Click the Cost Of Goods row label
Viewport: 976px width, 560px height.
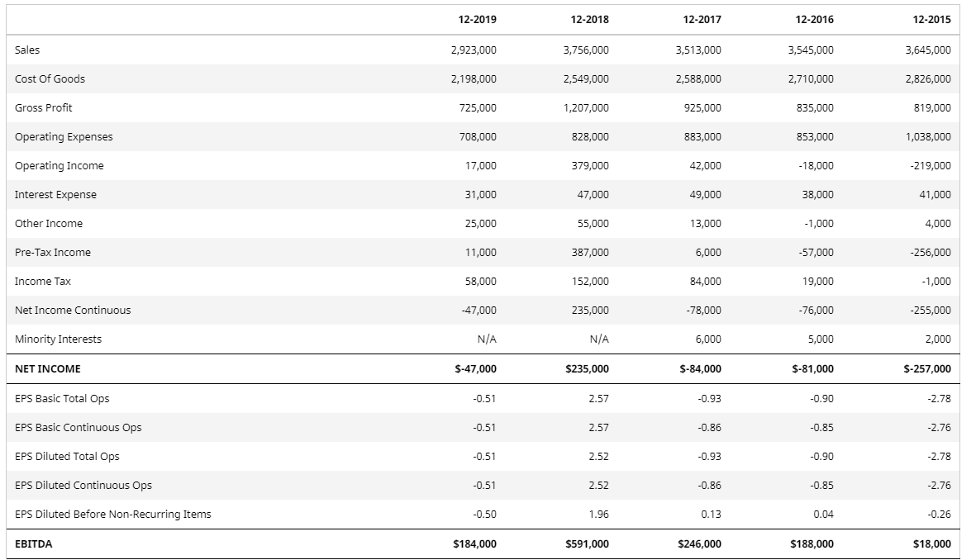50,79
